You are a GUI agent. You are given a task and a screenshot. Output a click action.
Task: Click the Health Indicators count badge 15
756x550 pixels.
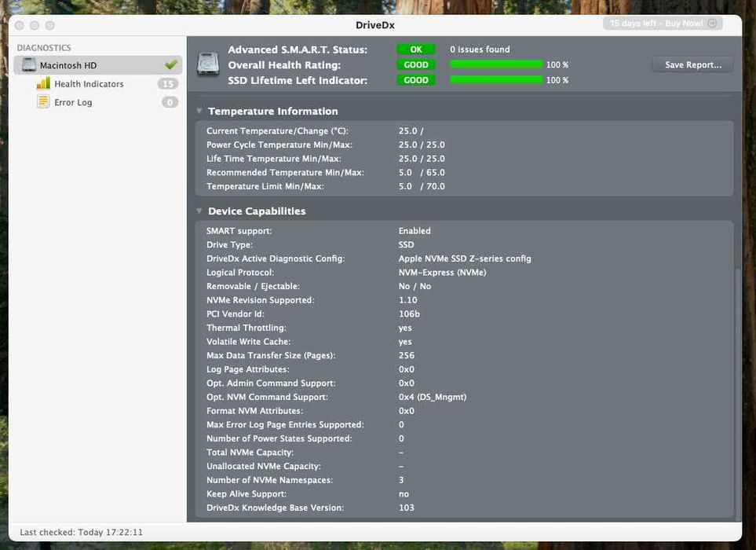[x=168, y=84]
